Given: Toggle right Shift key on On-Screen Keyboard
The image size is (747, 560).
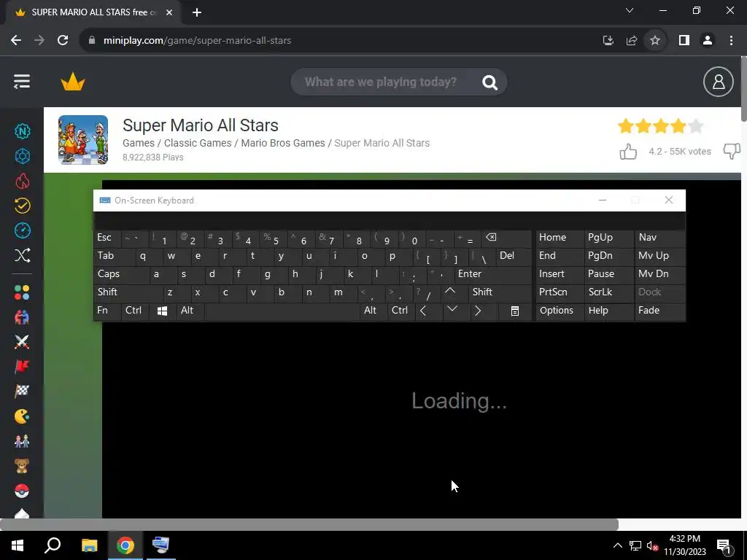Looking at the screenshot, I should [499, 292].
